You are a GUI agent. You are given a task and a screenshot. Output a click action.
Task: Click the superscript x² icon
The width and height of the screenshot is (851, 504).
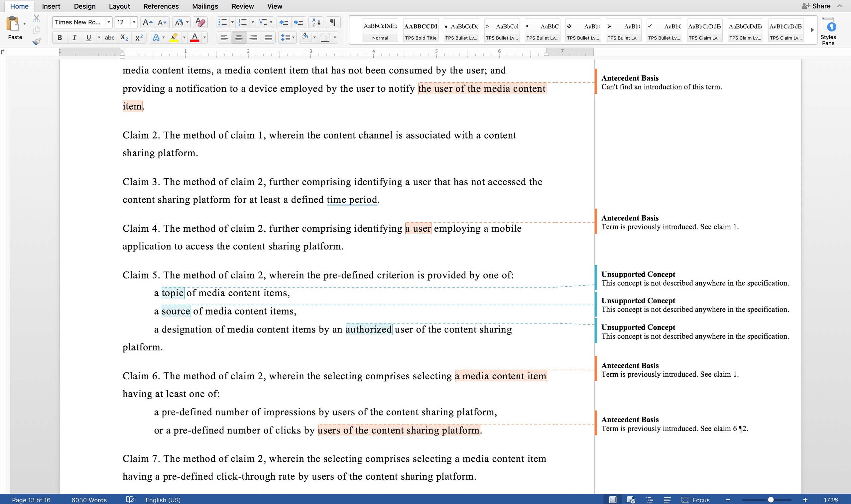(x=139, y=38)
